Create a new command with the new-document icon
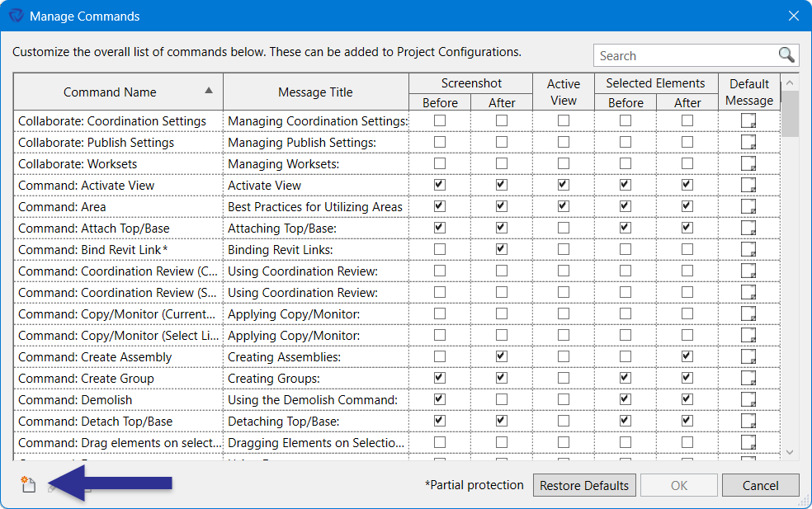 point(28,485)
